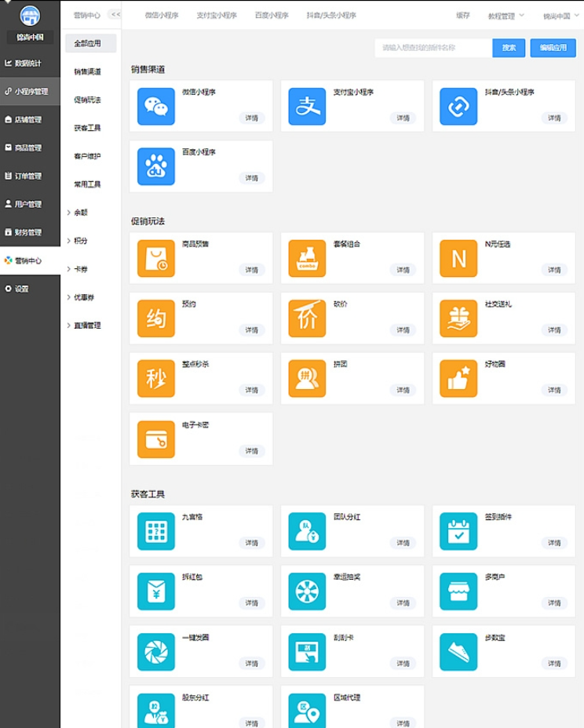Switch to the 百度小程序 top tab
584x728 pixels.
[x=272, y=16]
